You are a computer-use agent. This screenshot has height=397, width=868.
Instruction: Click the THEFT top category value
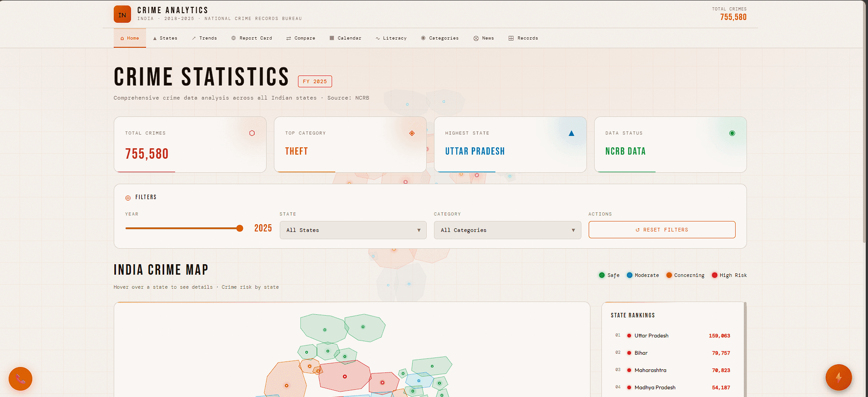coord(297,151)
